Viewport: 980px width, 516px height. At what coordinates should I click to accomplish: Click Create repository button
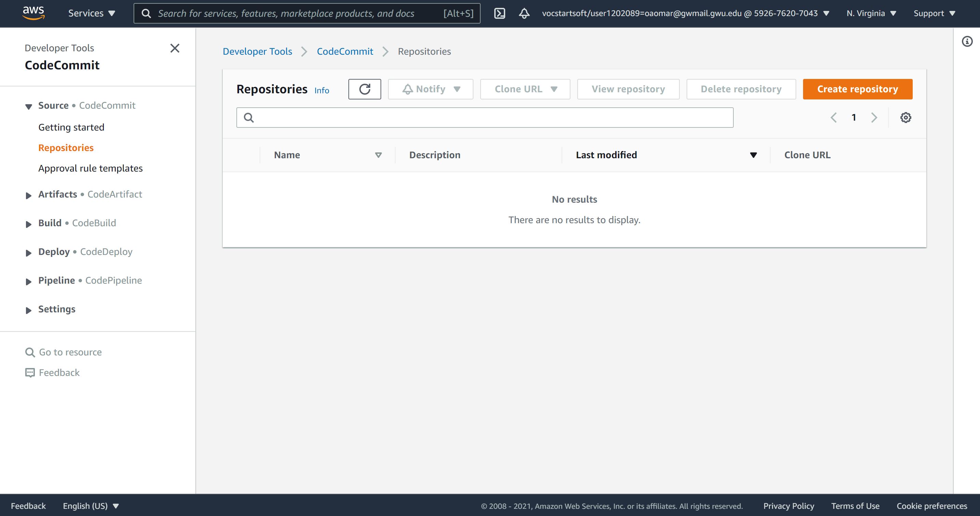pos(857,89)
